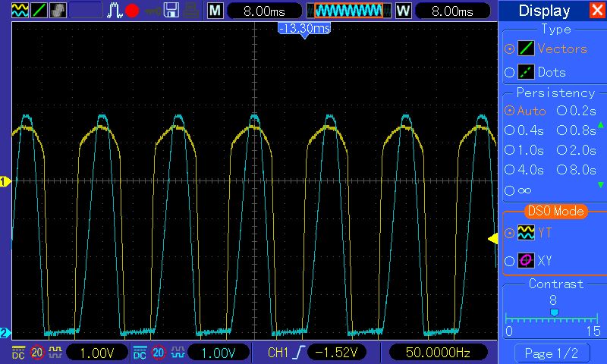Click the gray persistence icon in top toolbar
The width and height of the screenshot is (607, 364).
tap(58, 11)
